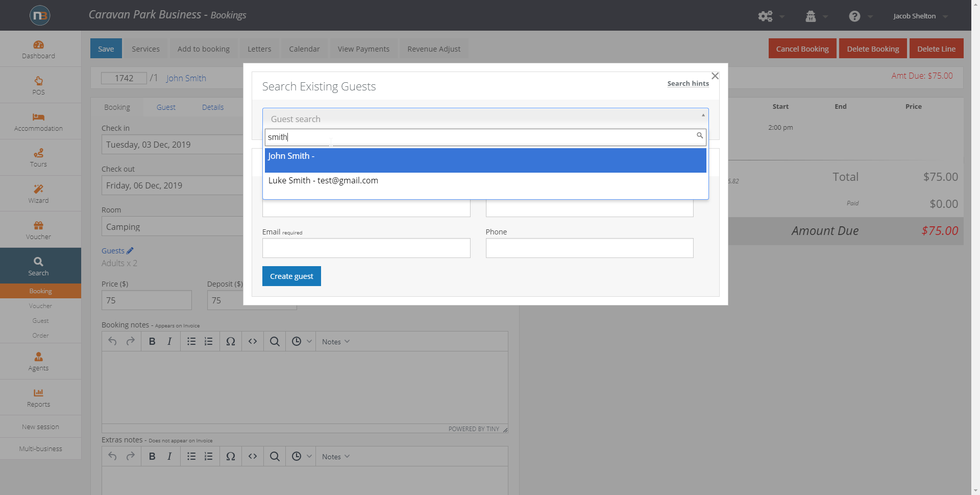This screenshot has width=980, height=495.
Task: Select Order under Search submenu
Action: click(x=41, y=336)
